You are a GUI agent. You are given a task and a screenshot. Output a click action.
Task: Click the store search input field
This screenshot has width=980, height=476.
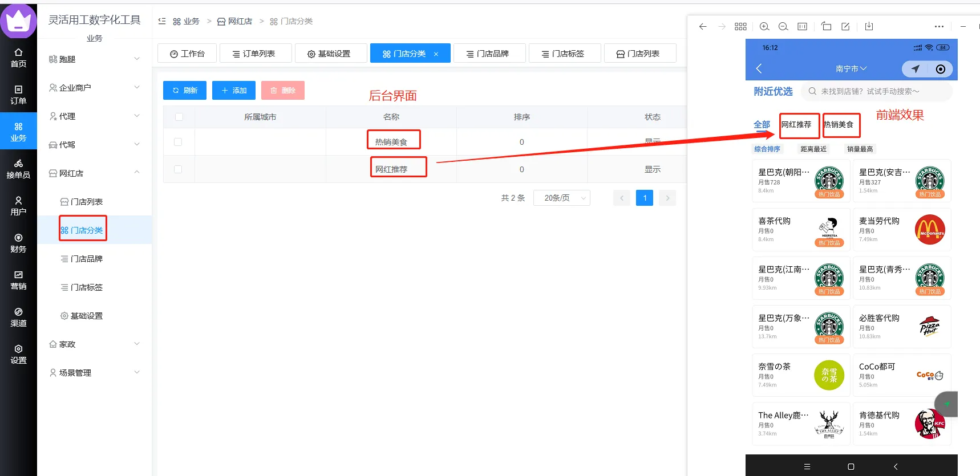pos(878,91)
